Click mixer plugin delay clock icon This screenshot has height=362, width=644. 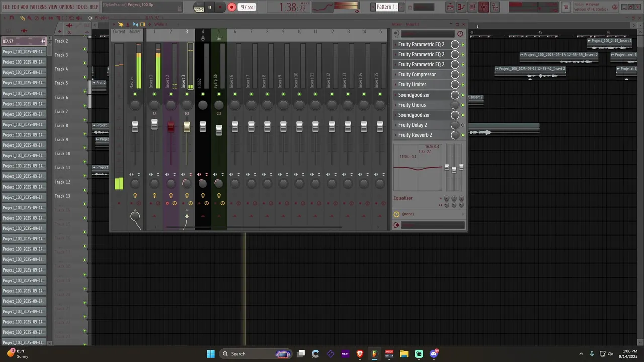[460, 34]
